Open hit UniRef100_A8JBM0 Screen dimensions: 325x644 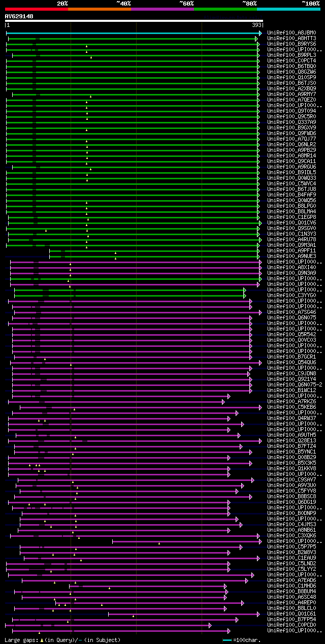[x=292, y=33]
